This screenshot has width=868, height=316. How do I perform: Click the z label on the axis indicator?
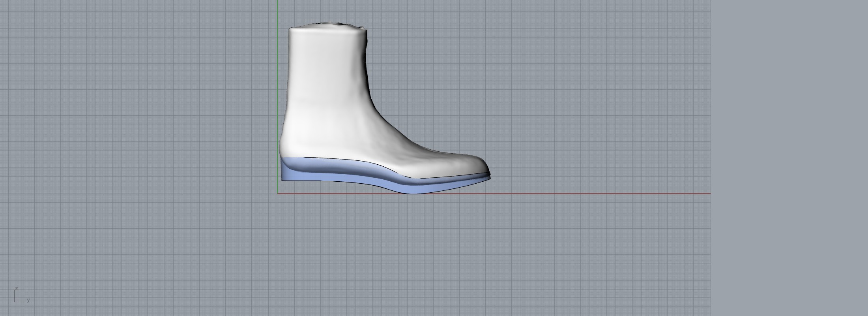pyautogui.click(x=16, y=289)
